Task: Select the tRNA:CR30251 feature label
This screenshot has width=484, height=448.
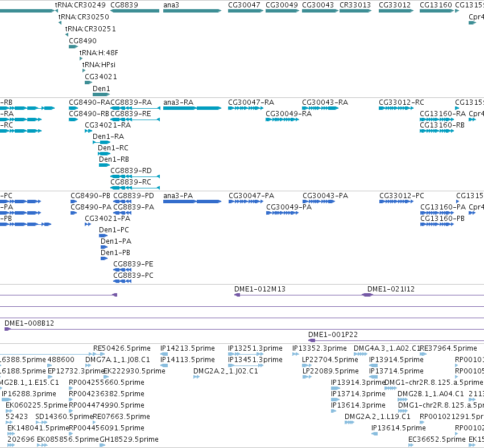Action: pyautogui.click(x=90, y=29)
